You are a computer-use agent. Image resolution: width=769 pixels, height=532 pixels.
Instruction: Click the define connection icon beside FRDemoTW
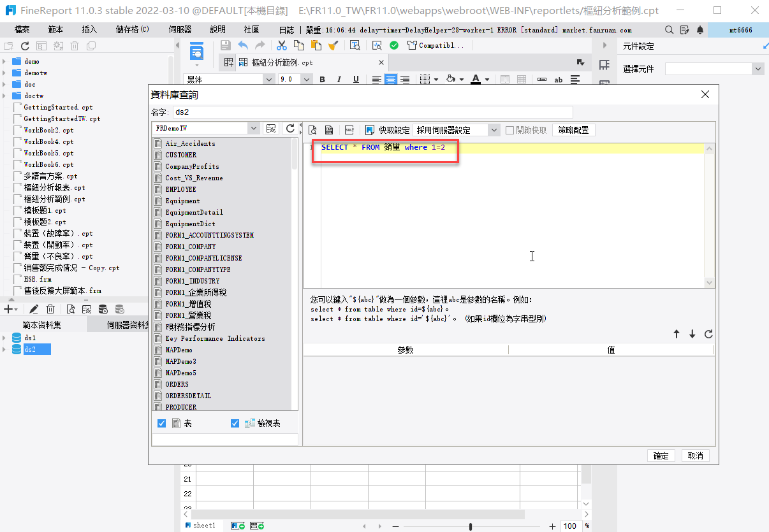pos(271,128)
